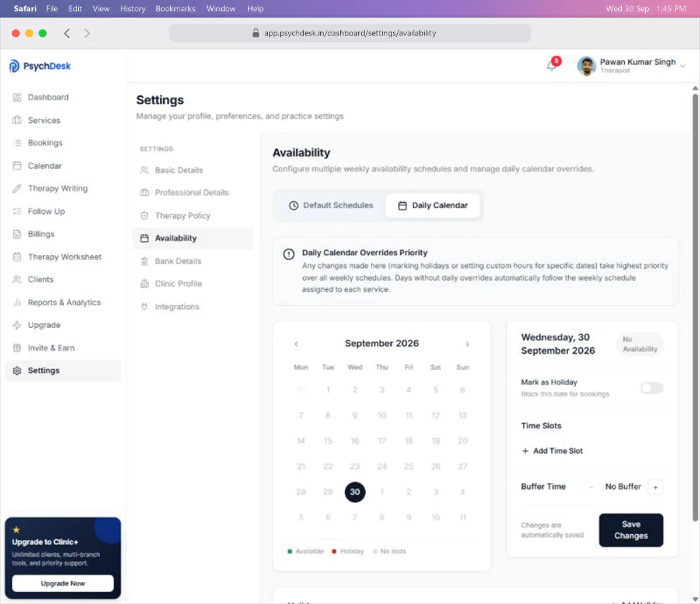Click the Save Changes button
Viewport: 700px width, 604px height.
(x=631, y=530)
